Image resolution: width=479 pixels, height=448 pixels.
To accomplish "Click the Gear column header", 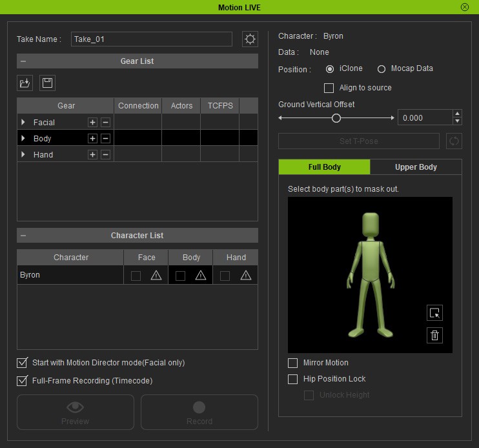I will coord(66,106).
